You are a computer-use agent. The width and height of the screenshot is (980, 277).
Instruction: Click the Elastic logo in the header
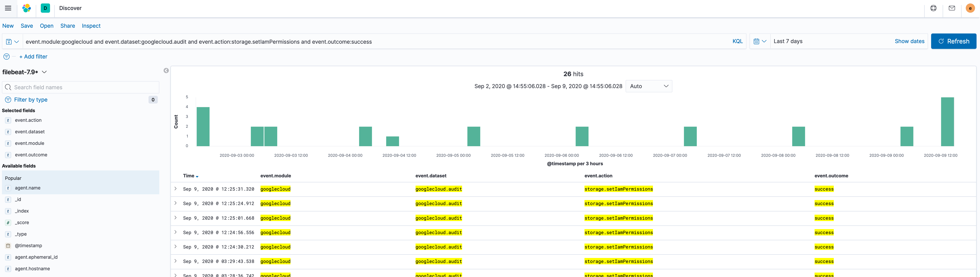tap(26, 8)
